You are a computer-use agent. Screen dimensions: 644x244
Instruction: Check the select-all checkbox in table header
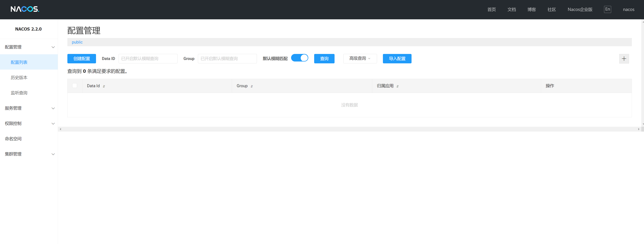click(74, 86)
